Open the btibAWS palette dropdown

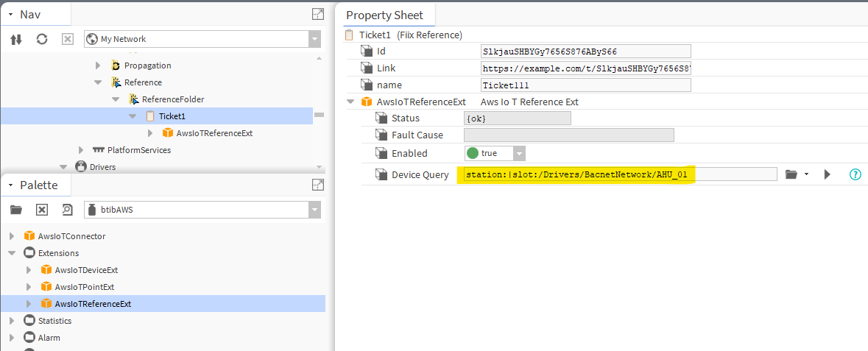coord(314,210)
